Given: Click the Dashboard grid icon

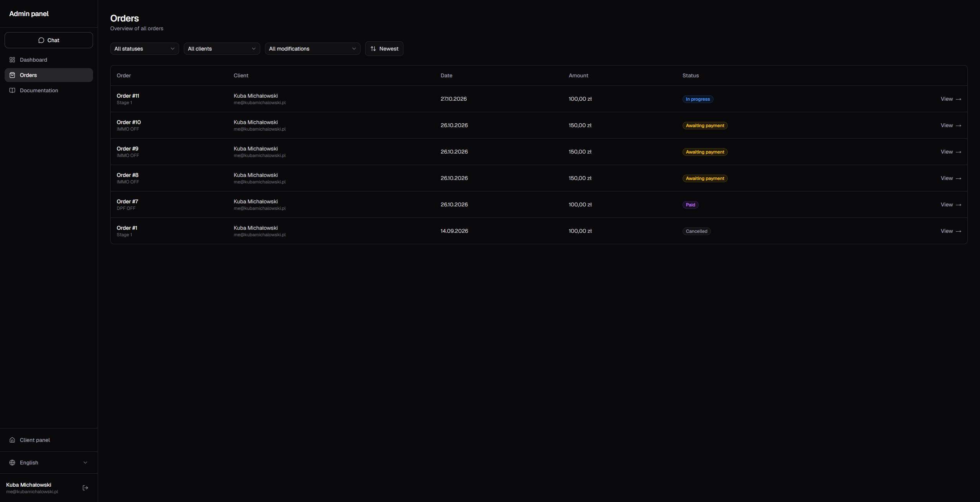Looking at the screenshot, I should [12, 60].
